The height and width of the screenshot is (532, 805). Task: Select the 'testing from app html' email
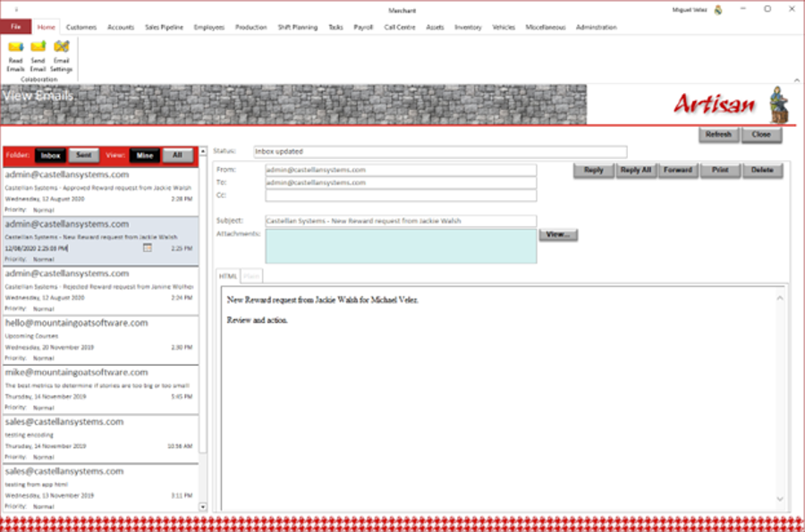point(100,488)
